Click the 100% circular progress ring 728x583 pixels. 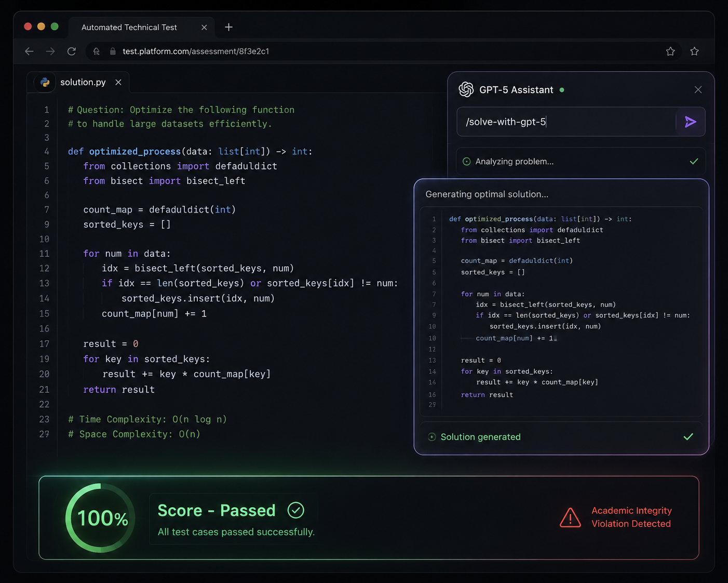pyautogui.click(x=100, y=518)
